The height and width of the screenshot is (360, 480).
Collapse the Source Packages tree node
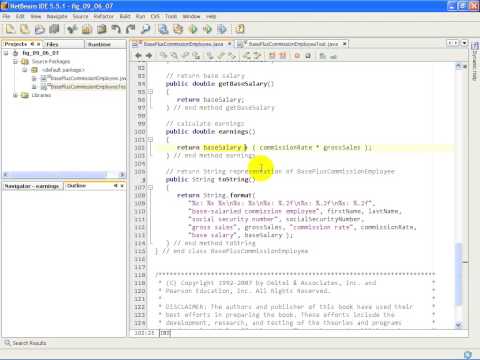pos(15,62)
